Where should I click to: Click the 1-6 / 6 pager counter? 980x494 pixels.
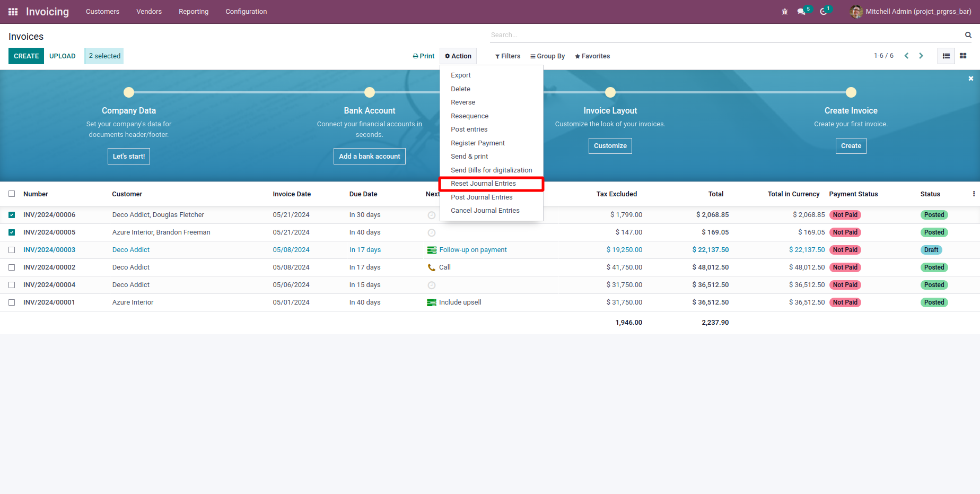(883, 56)
